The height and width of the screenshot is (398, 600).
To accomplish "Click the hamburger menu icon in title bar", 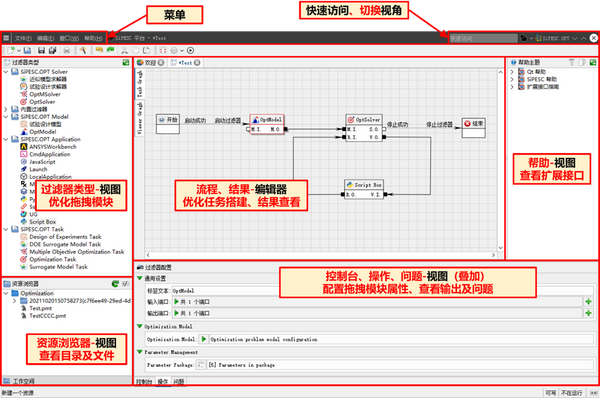I will pyautogui.click(x=6, y=38).
